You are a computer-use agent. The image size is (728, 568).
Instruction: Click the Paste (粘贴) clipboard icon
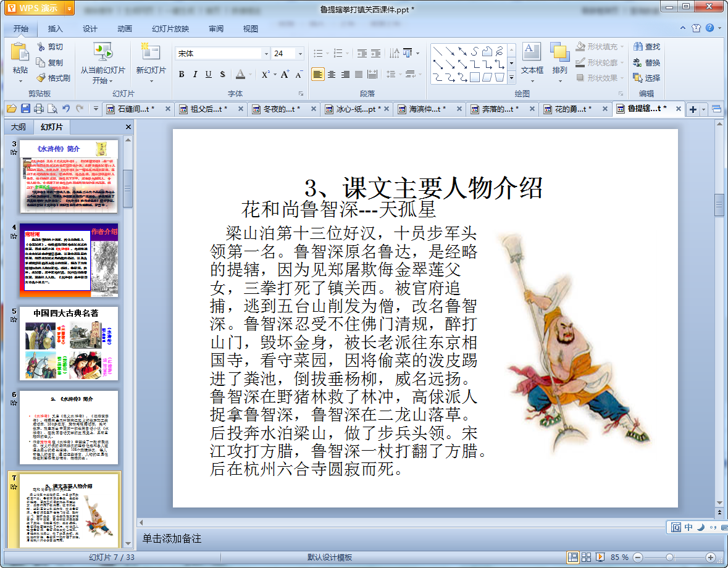click(x=20, y=51)
